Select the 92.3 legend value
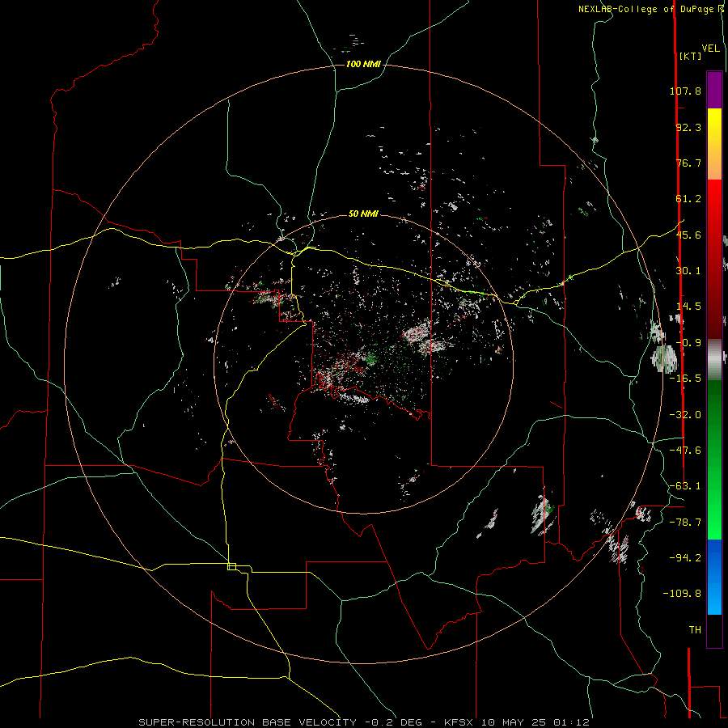Screen dimensions: 728x728 pyautogui.click(x=688, y=127)
